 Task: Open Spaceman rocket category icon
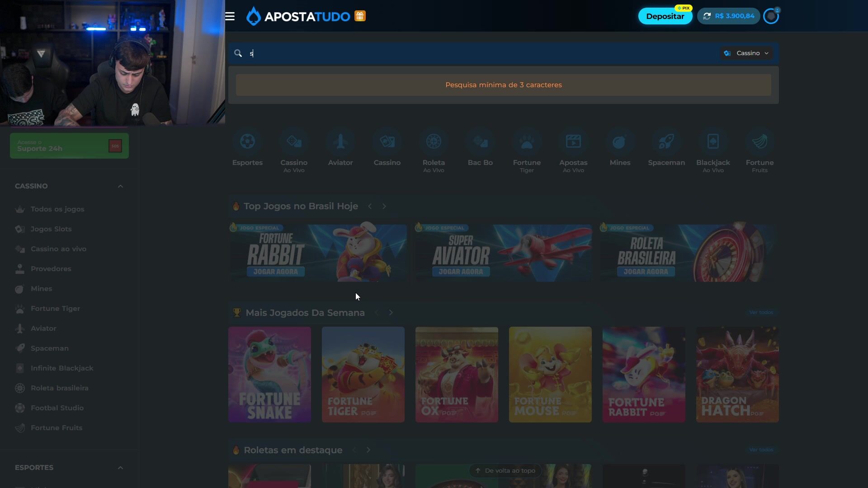(666, 141)
